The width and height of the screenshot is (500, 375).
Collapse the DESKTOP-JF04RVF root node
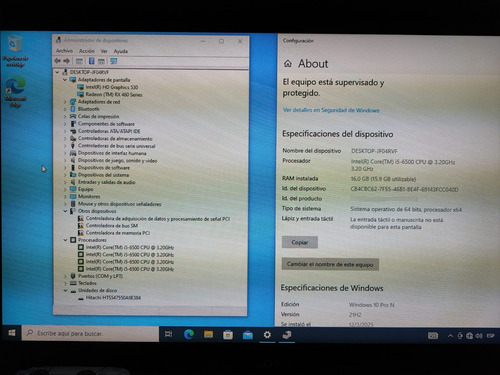click(x=57, y=72)
